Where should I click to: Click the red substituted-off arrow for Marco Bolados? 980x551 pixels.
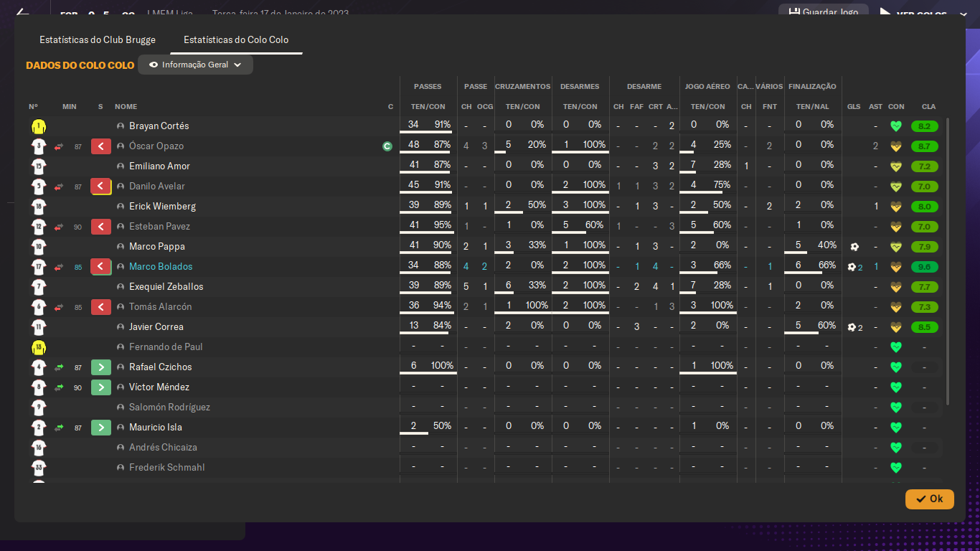pyautogui.click(x=101, y=267)
